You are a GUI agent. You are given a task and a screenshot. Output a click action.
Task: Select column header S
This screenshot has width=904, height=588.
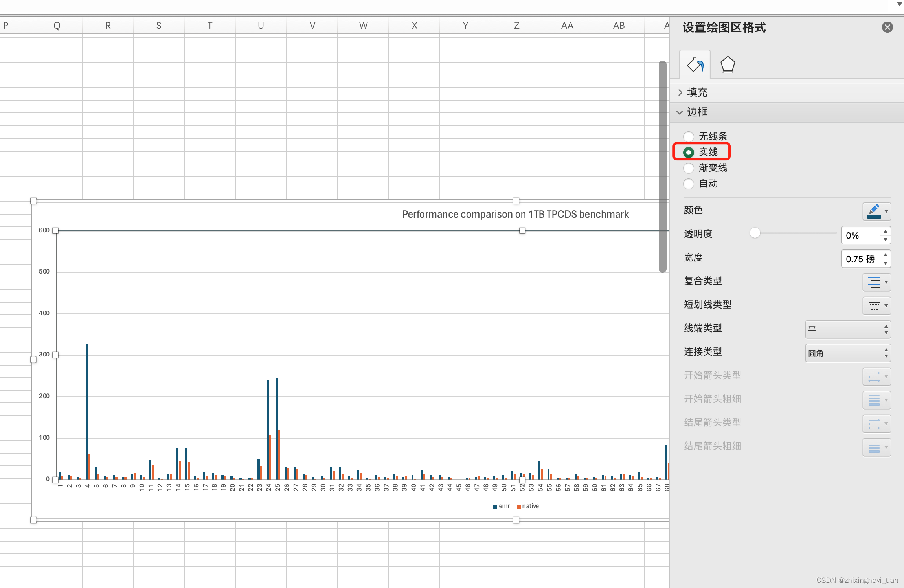pyautogui.click(x=159, y=26)
